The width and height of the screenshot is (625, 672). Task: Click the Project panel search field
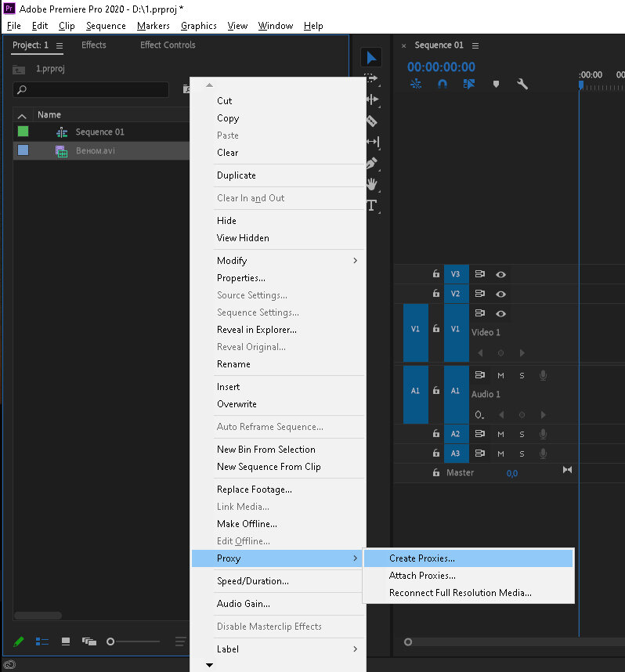click(x=91, y=89)
